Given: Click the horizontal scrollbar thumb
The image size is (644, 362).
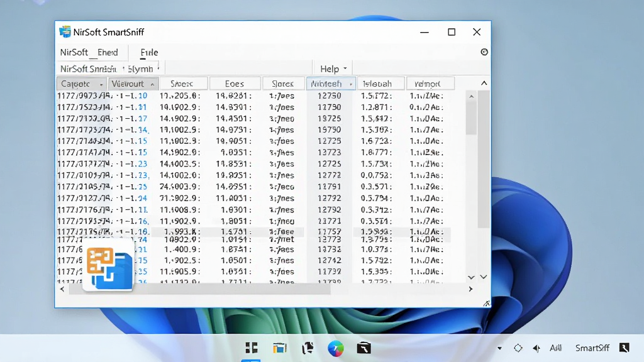Looking at the screenshot, I should pos(199,289).
